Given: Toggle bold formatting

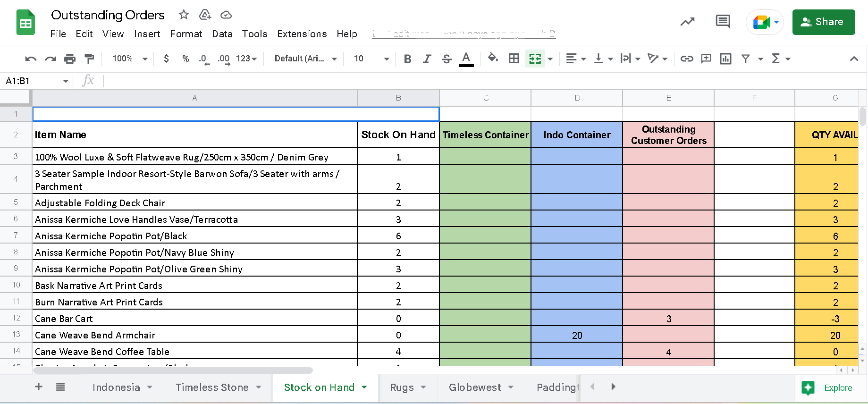Looking at the screenshot, I should point(407,59).
